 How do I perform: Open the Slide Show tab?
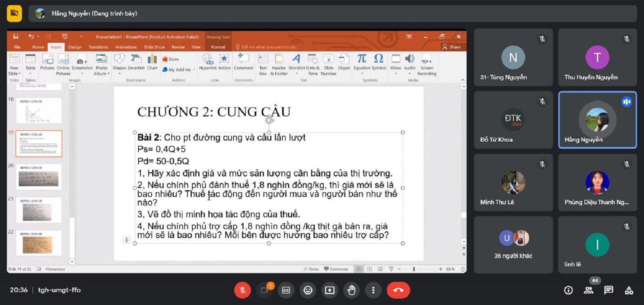(154, 47)
